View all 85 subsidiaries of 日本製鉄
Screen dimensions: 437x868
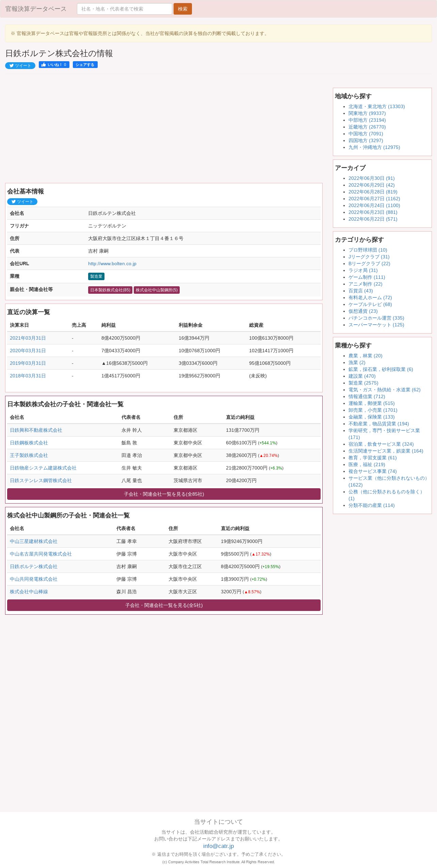tap(164, 494)
